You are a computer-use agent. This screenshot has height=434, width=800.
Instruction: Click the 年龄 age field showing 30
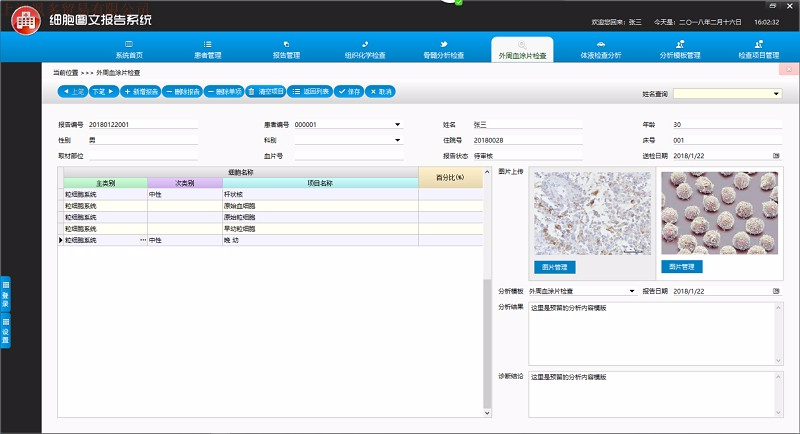point(727,124)
